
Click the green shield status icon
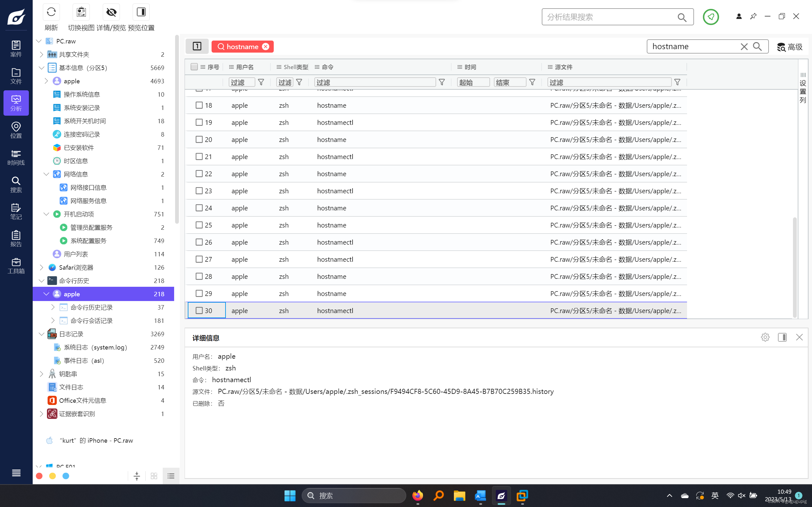[711, 17]
